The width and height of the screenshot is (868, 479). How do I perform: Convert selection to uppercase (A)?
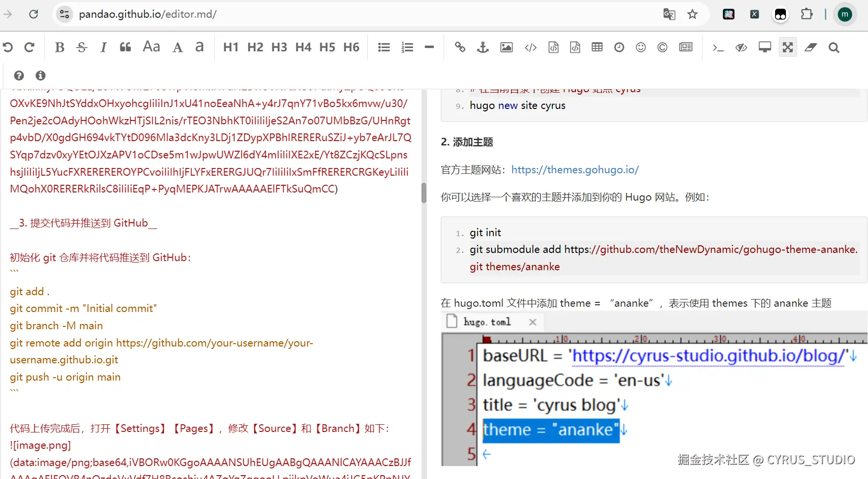point(177,47)
